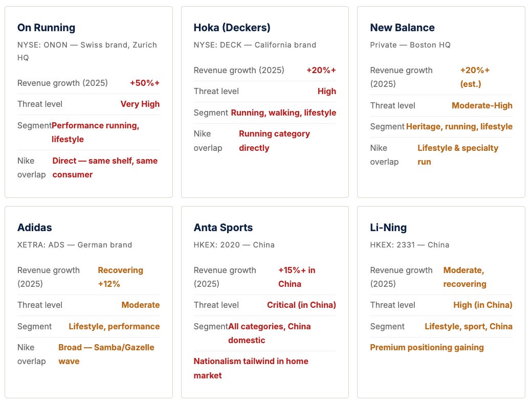The width and height of the screenshot is (532, 406).
Task: Click 'Running, walking, lifestyle' segment value
Action: tap(283, 112)
